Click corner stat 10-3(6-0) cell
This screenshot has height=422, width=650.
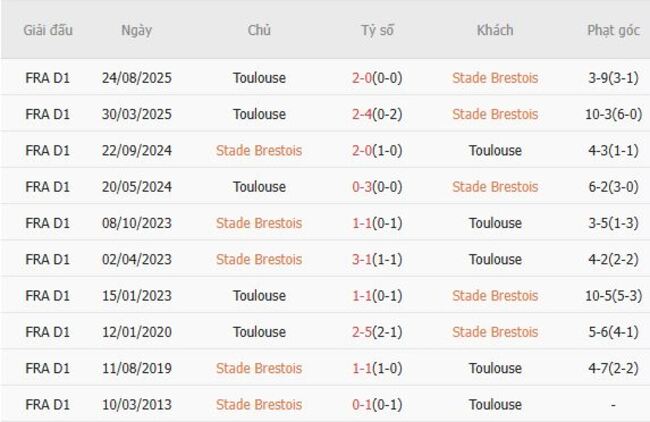(613, 114)
